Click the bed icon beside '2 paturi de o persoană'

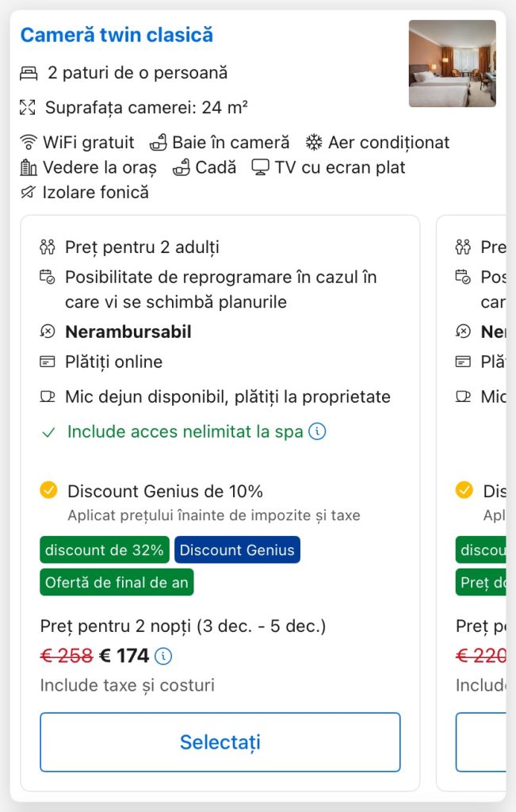29,74
